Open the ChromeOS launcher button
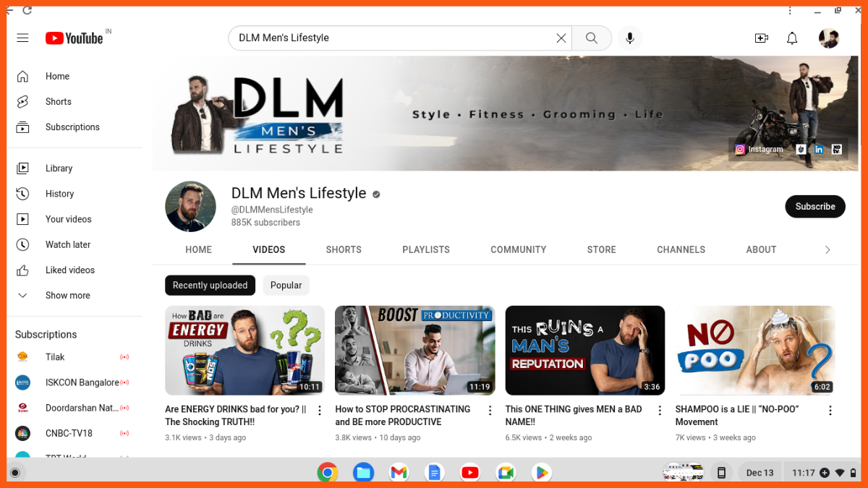This screenshot has width=868, height=488. tap(14, 473)
